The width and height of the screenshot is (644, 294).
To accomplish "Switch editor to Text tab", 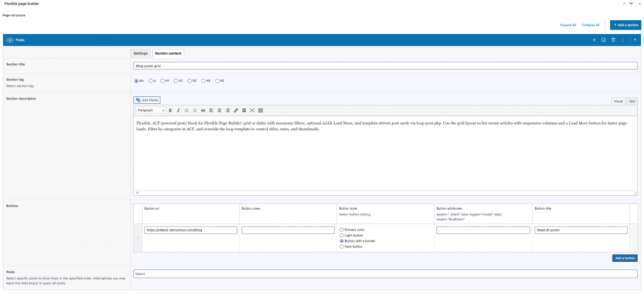I will 631,101.
